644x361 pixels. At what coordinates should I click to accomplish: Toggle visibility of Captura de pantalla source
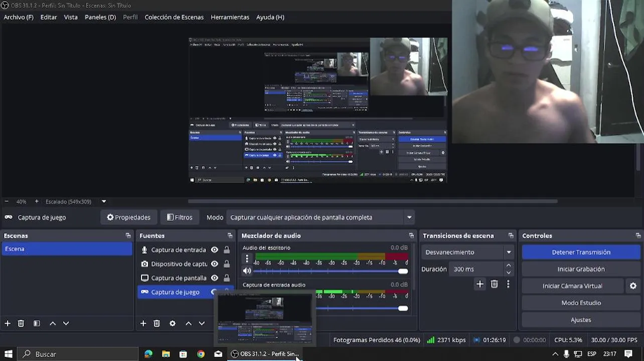coord(214,278)
